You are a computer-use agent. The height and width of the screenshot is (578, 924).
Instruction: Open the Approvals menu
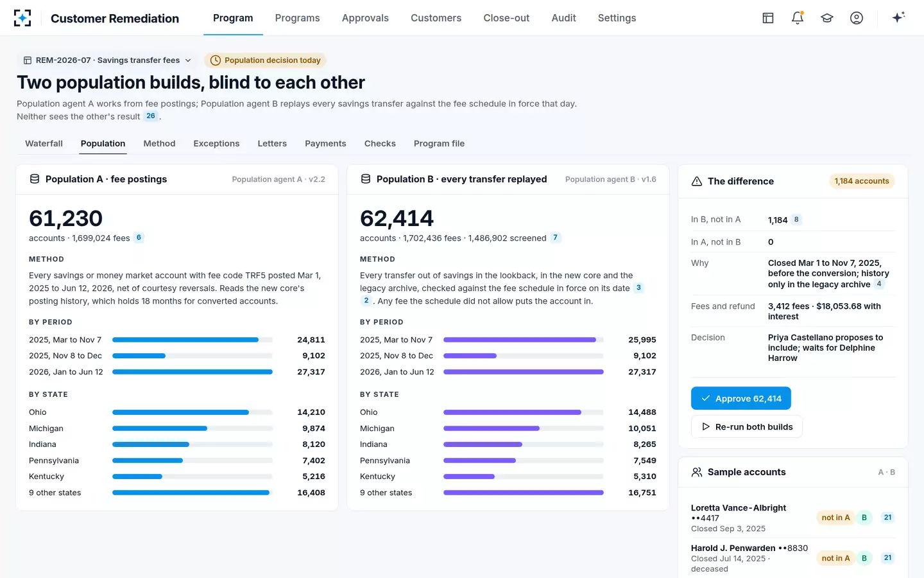click(x=365, y=18)
